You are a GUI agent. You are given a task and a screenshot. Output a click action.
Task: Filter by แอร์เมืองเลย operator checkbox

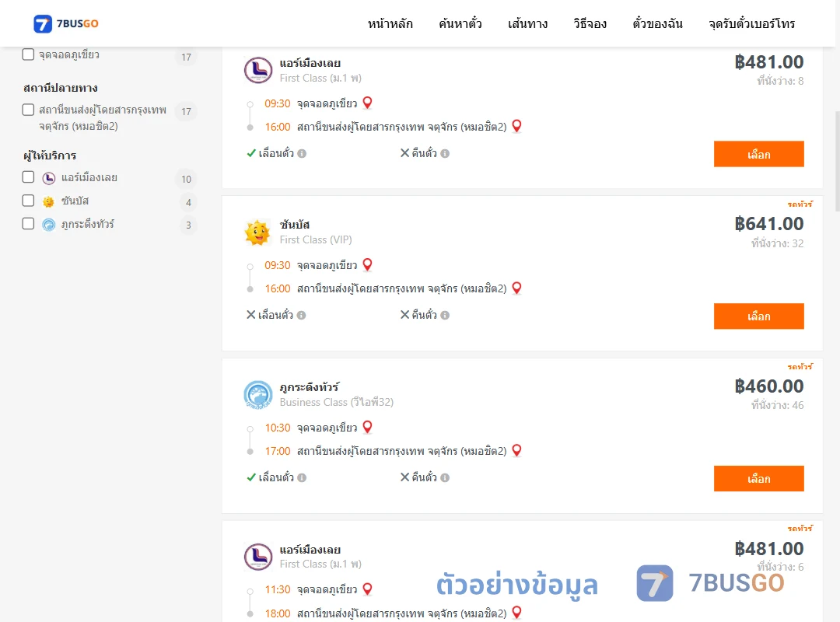[29, 177]
